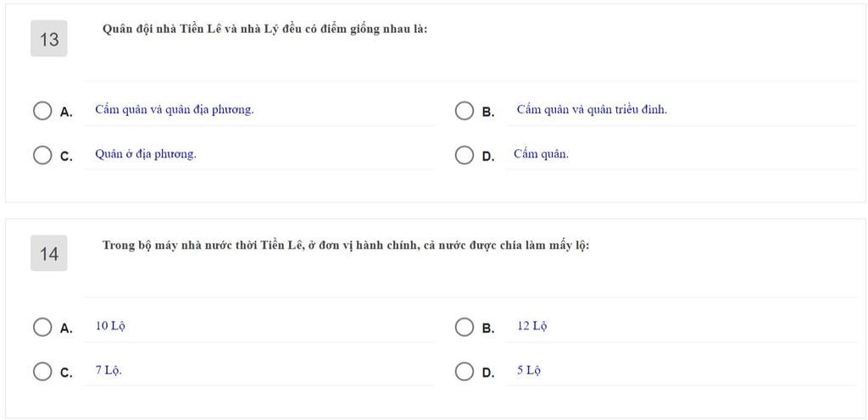
Task: Click question 13 text about Tiền Lê army
Action: tap(264, 30)
